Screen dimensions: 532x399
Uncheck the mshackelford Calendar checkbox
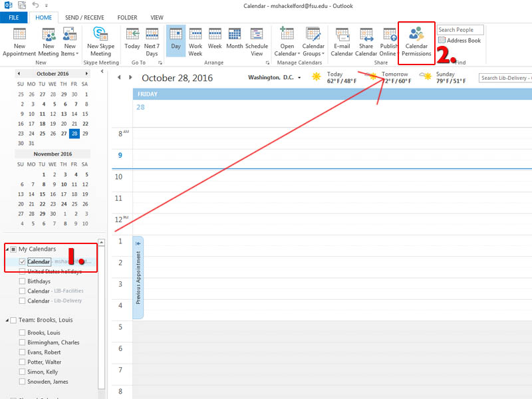(22, 261)
